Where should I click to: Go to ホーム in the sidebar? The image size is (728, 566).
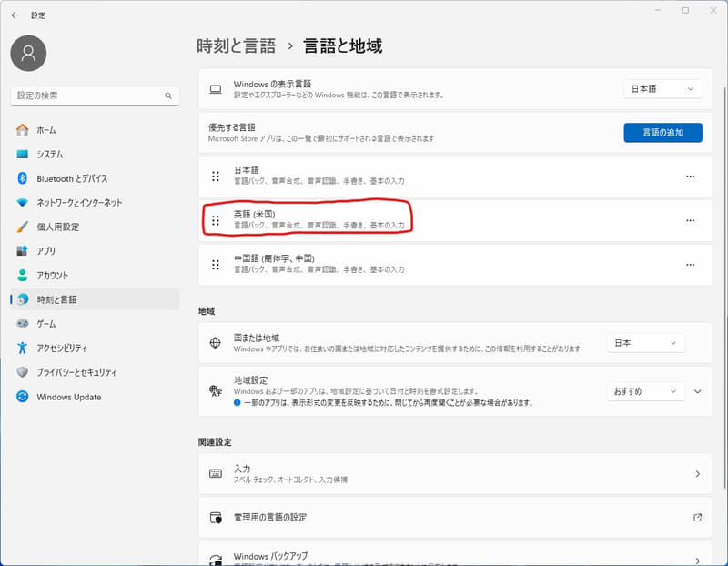pyautogui.click(x=44, y=128)
